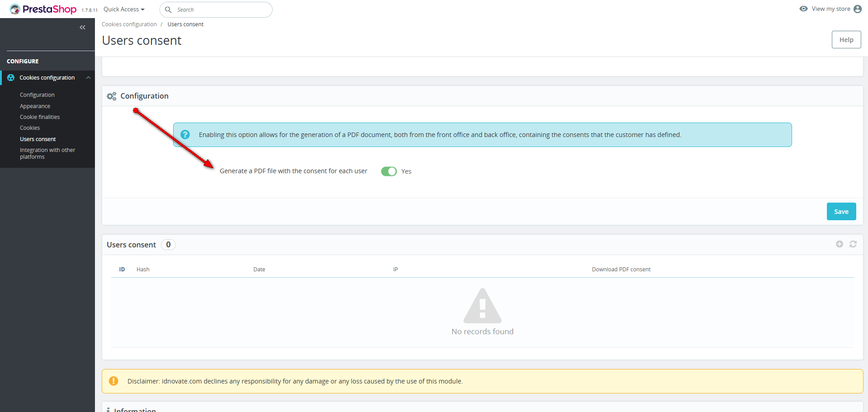Click the Help button
868x412 pixels.
coord(846,40)
